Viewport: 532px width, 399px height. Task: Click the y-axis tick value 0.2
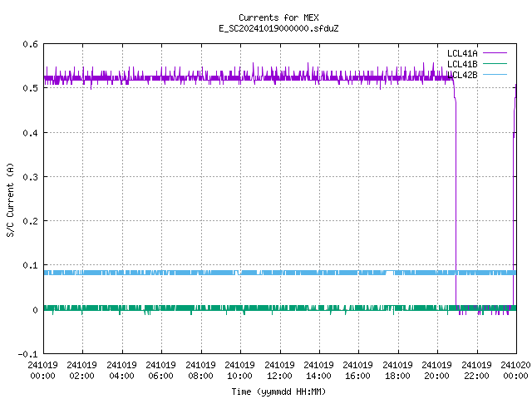pyautogui.click(x=30, y=221)
